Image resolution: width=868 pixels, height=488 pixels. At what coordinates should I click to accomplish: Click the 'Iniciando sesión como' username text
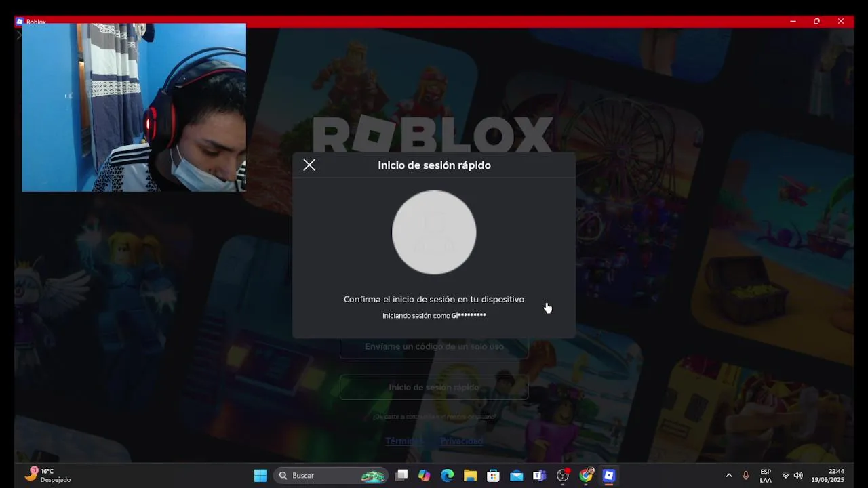(434, 316)
